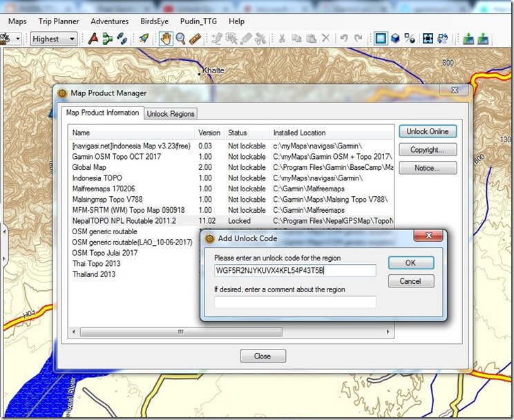Click the Redo arrow icon

point(359,39)
